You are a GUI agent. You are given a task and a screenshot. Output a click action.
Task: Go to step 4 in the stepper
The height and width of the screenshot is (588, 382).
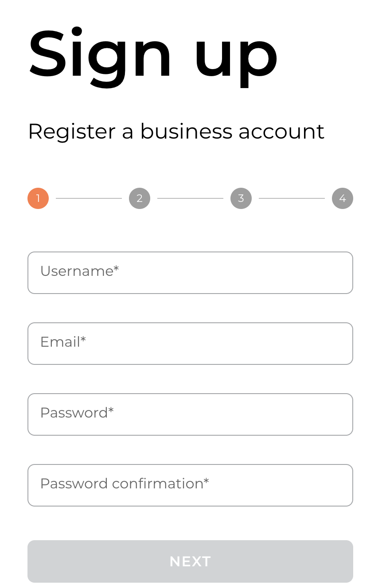pos(343,198)
